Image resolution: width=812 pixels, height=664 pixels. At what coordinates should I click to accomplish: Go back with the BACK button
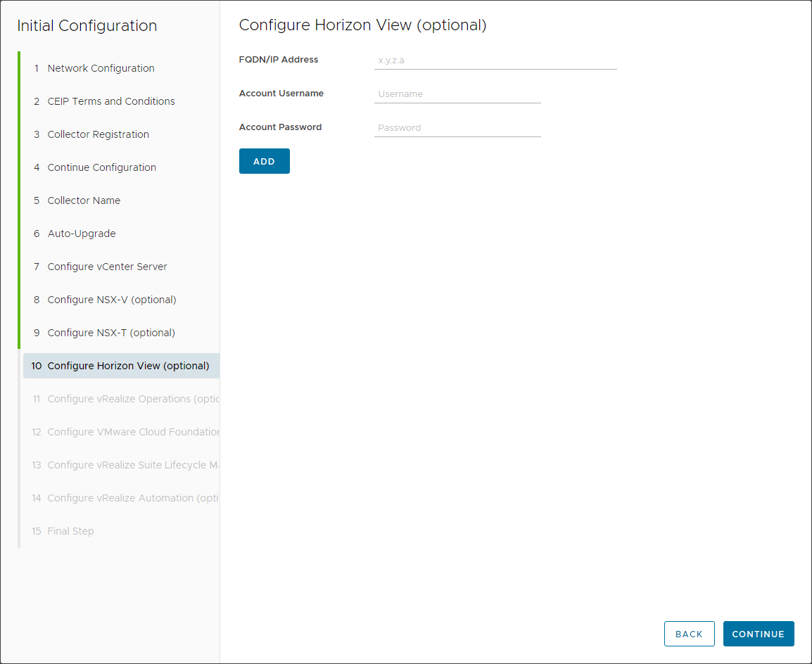[x=689, y=634]
